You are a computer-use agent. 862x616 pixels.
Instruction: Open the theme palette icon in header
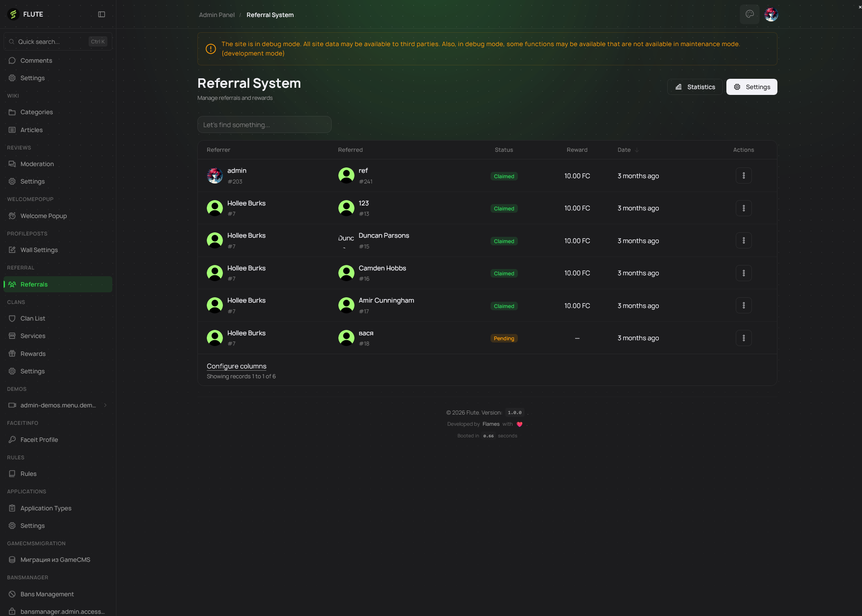750,14
